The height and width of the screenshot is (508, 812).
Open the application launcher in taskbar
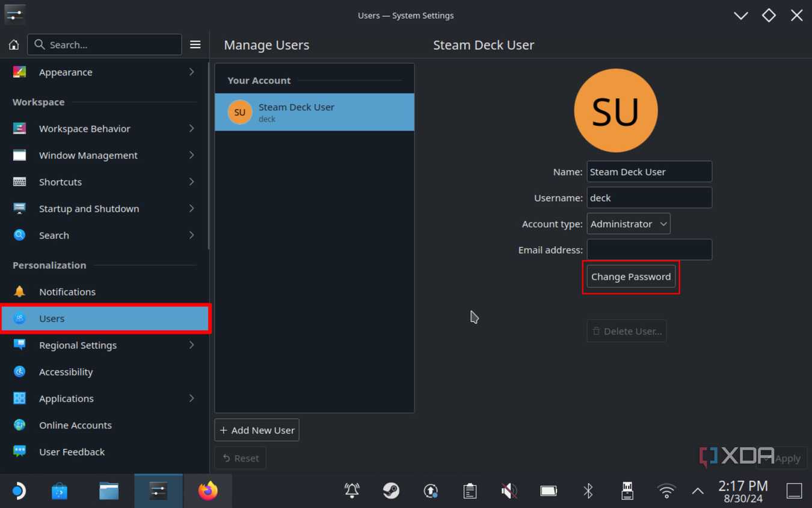(x=18, y=491)
